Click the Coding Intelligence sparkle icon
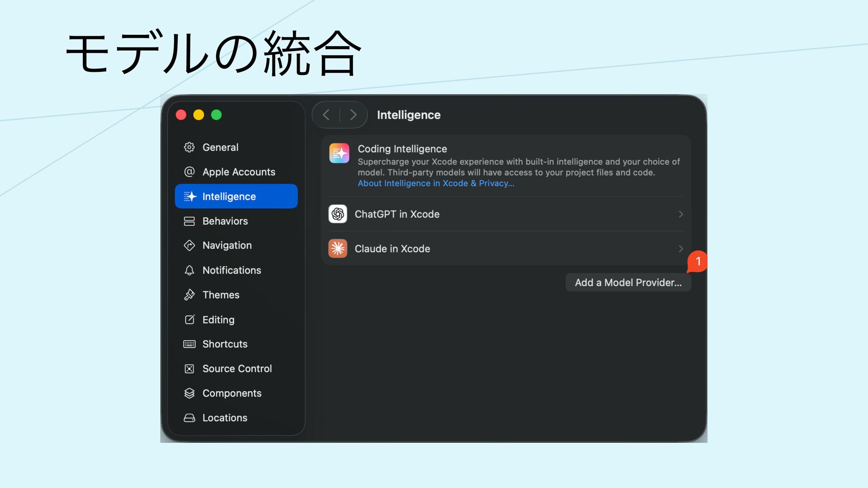This screenshot has width=868, height=488. click(x=339, y=153)
